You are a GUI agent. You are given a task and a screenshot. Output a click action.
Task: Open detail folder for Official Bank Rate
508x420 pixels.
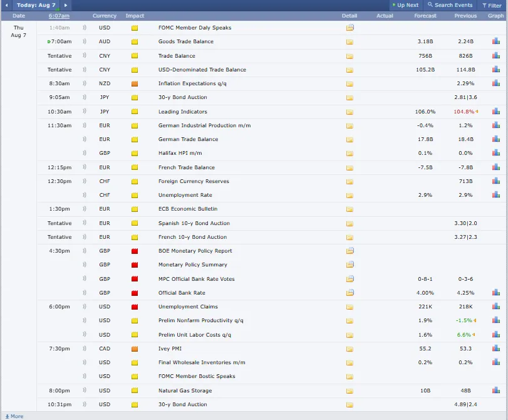(350, 293)
